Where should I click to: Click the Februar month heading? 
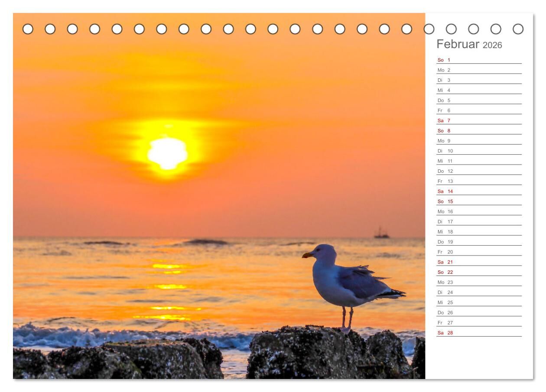pyautogui.click(x=458, y=44)
